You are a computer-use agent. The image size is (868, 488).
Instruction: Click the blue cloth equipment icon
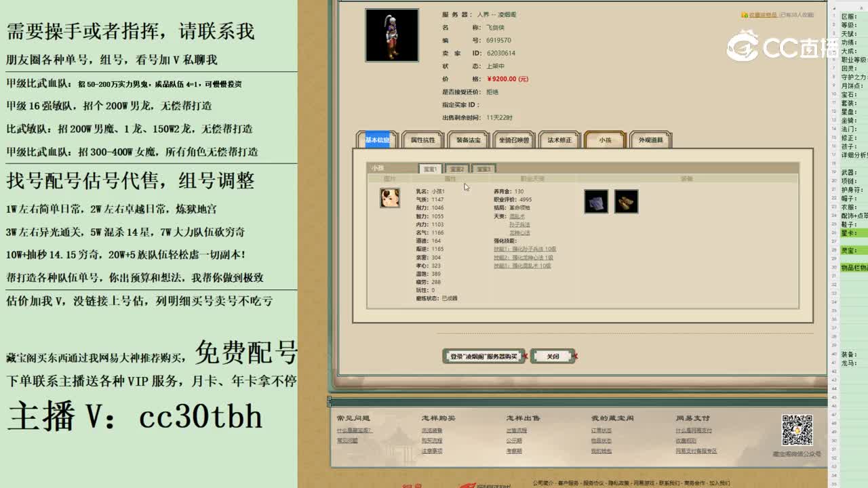coord(596,201)
